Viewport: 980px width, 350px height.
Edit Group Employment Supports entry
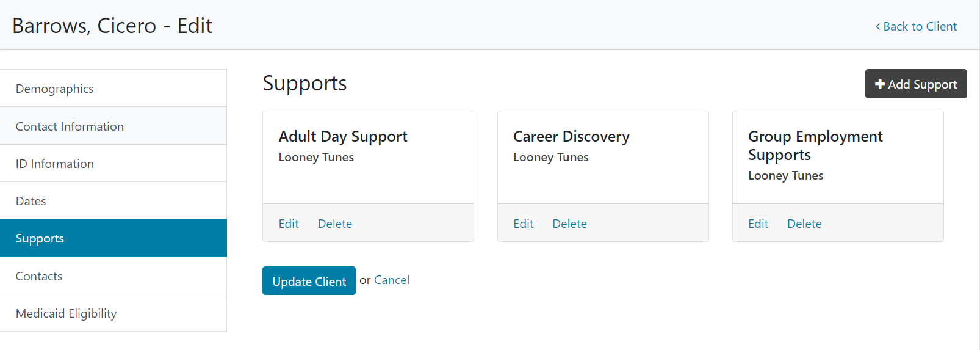[x=758, y=224]
